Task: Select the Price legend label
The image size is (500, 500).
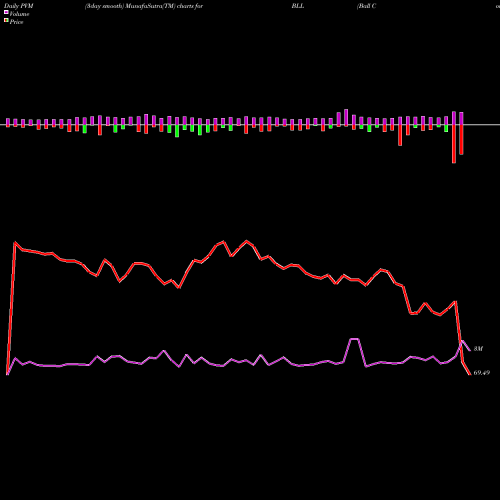Action: click(16, 22)
